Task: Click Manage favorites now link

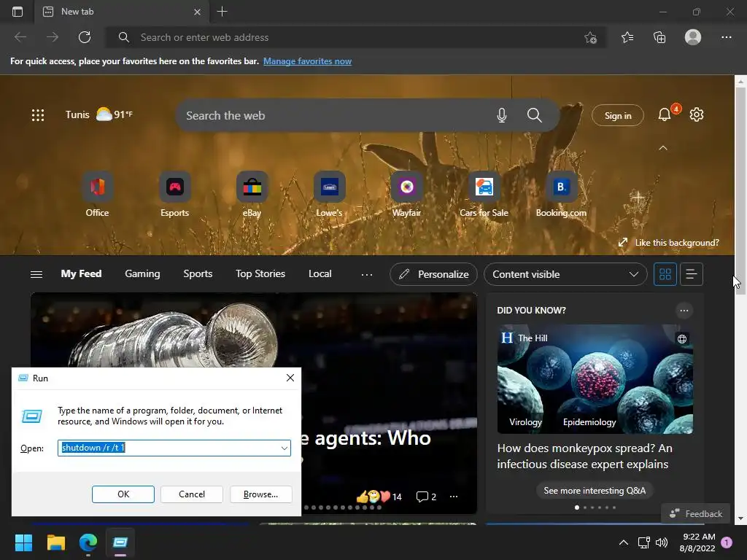Action: (307, 61)
